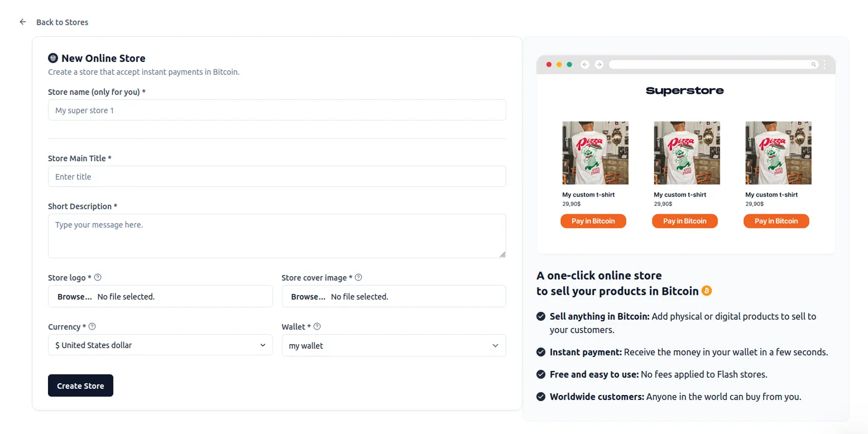Click the Bitcoin coin icon in heading
The height and width of the screenshot is (434, 868).
click(x=707, y=291)
